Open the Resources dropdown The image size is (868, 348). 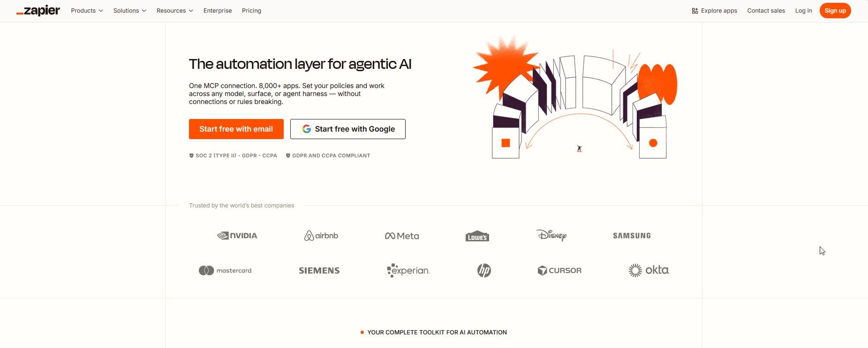tap(174, 11)
